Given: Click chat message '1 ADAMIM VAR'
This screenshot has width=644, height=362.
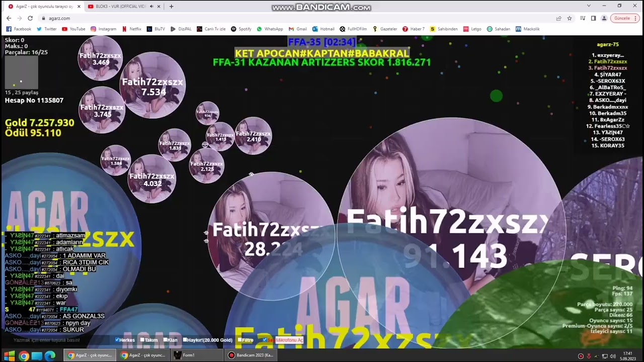Looking at the screenshot, I should tap(84, 256).
